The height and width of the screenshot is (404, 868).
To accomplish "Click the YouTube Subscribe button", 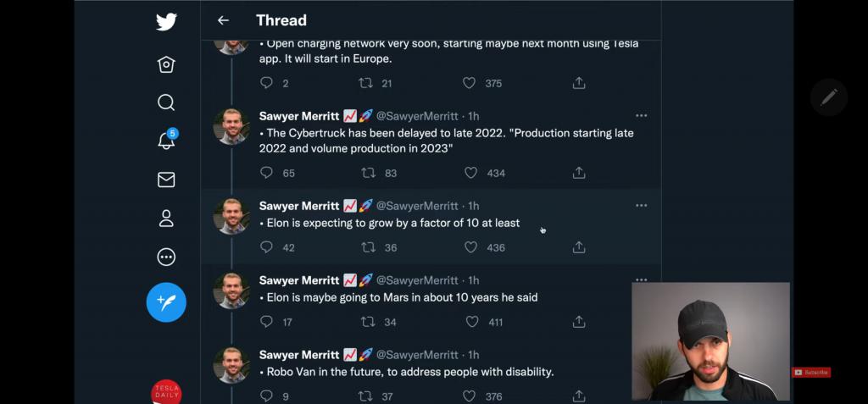I will 811,372.
